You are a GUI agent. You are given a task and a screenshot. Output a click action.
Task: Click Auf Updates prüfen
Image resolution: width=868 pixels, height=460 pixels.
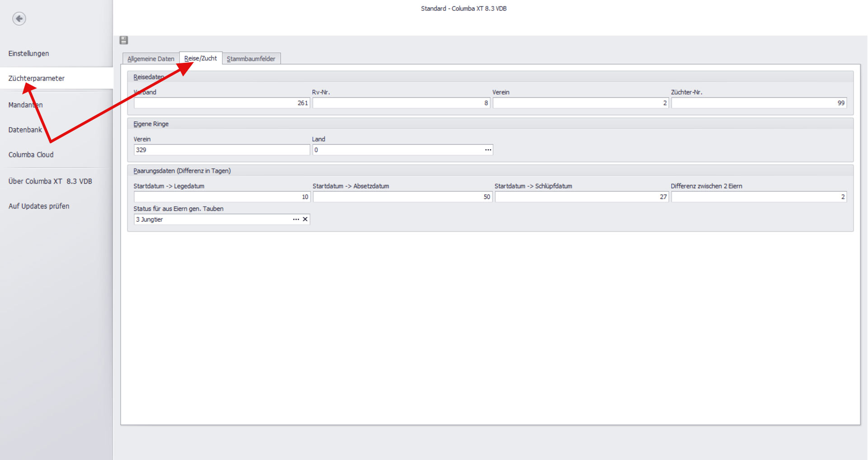coord(39,206)
